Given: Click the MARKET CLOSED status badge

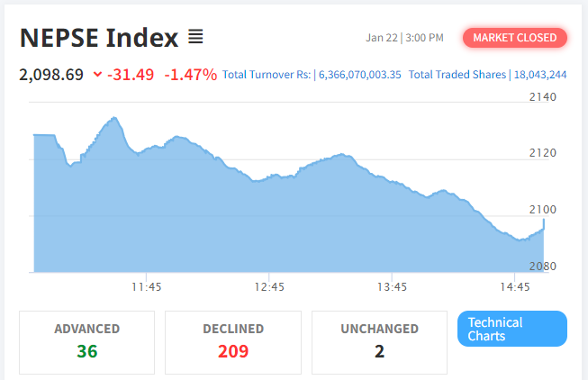Looking at the screenshot, I should pos(514,38).
